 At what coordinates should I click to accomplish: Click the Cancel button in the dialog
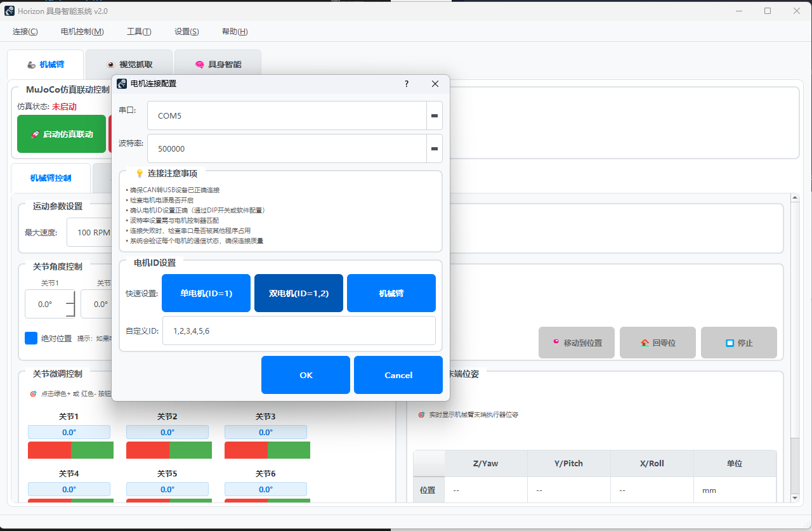pos(398,375)
